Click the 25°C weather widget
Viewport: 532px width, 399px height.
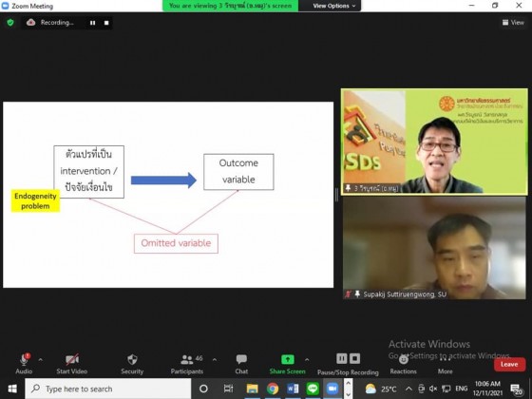point(381,389)
